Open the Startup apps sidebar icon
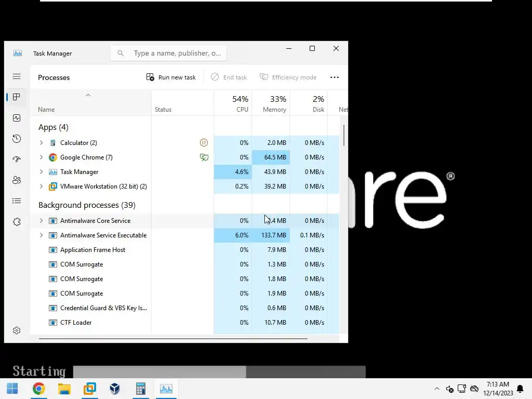532x399 pixels. click(x=17, y=159)
